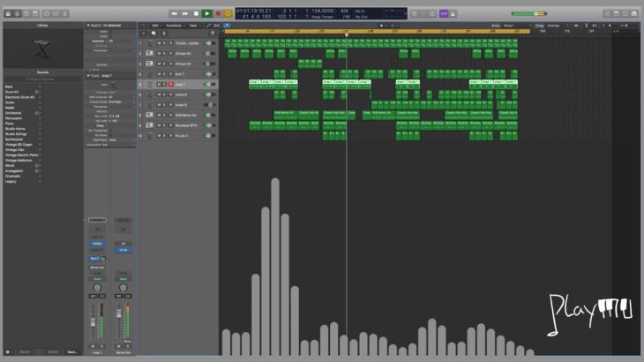Click the Delete button in Library footer
The width and height of the screenshot is (644, 362).
pos(53,352)
